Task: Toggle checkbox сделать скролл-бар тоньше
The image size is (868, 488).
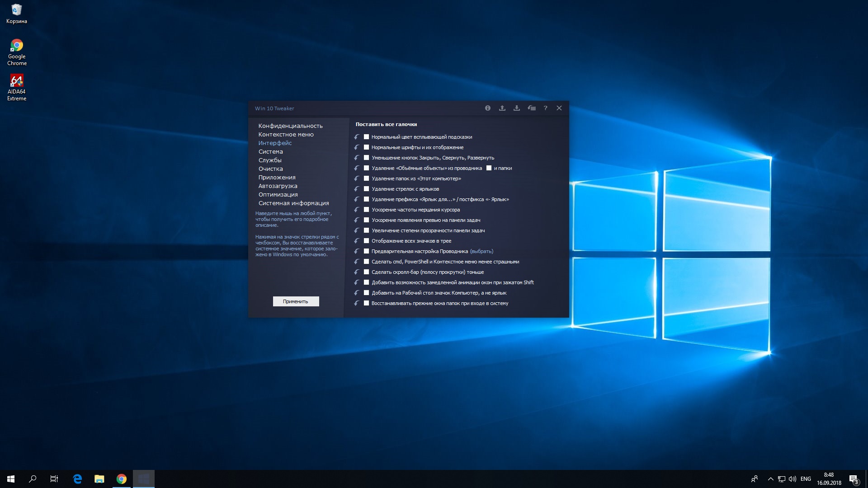Action: click(x=367, y=272)
